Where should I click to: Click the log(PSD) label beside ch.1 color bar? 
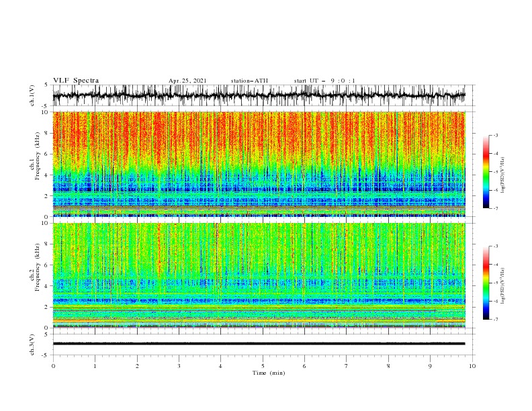(x=502, y=175)
